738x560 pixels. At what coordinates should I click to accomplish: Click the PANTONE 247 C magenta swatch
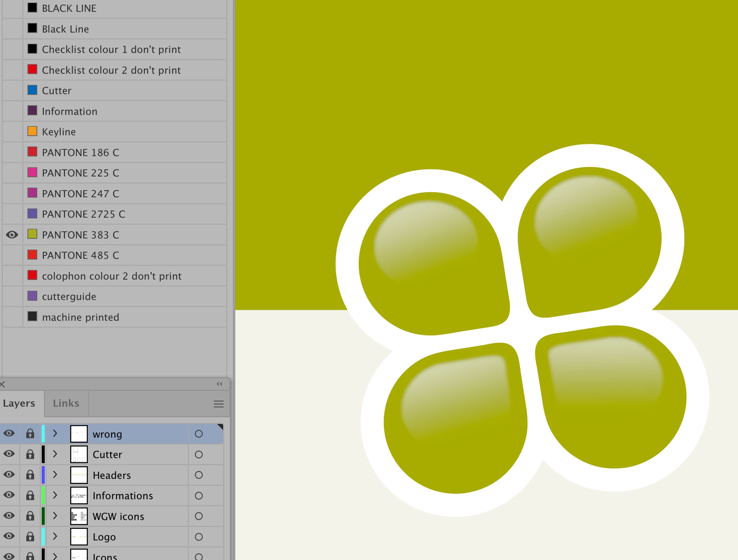(33, 193)
